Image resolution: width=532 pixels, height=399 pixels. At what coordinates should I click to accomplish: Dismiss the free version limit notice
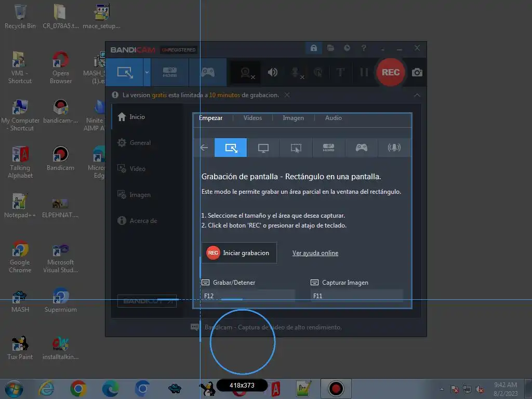287,95
